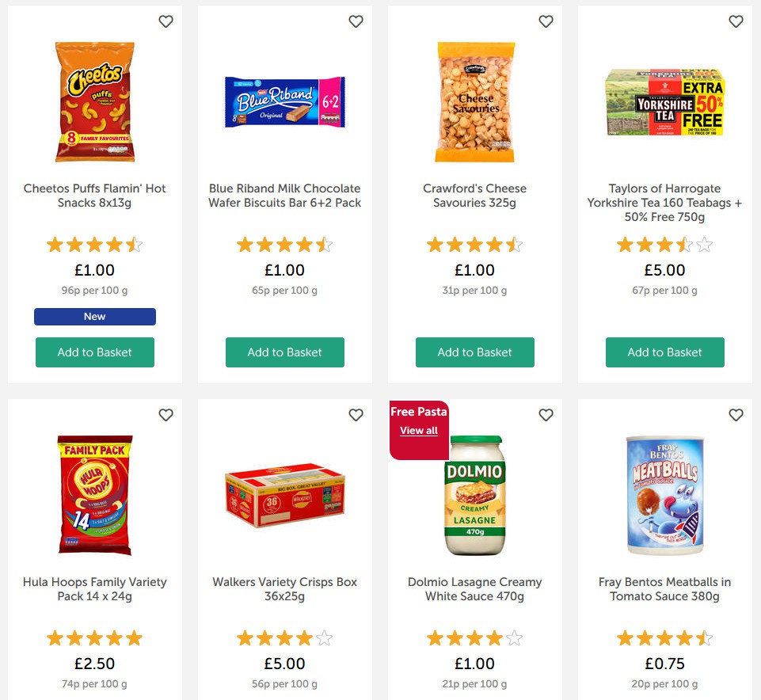Favourite the Fray Bentos Meatballs

(x=736, y=415)
